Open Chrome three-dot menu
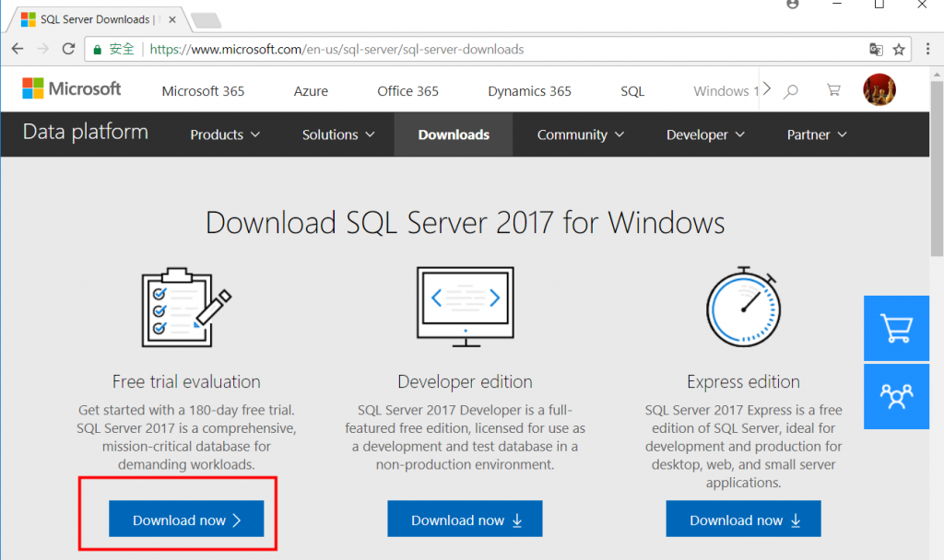Image resolution: width=944 pixels, height=560 pixels. 927,49
